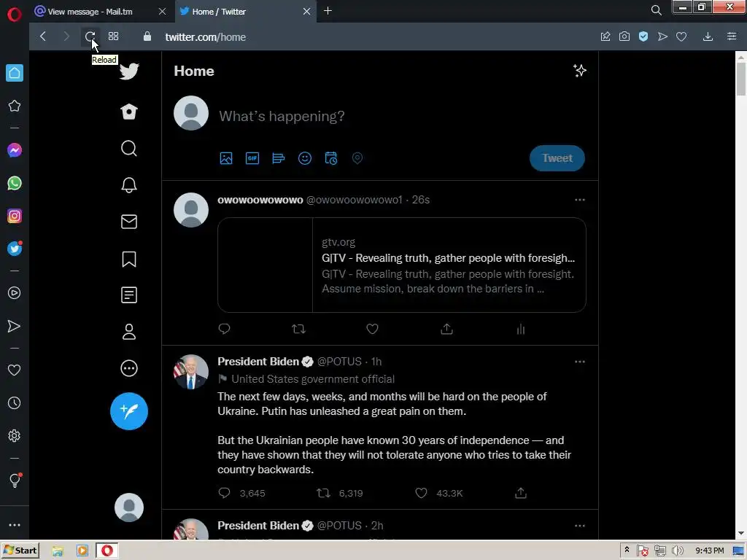Click the system tray volume icon

(x=677, y=551)
